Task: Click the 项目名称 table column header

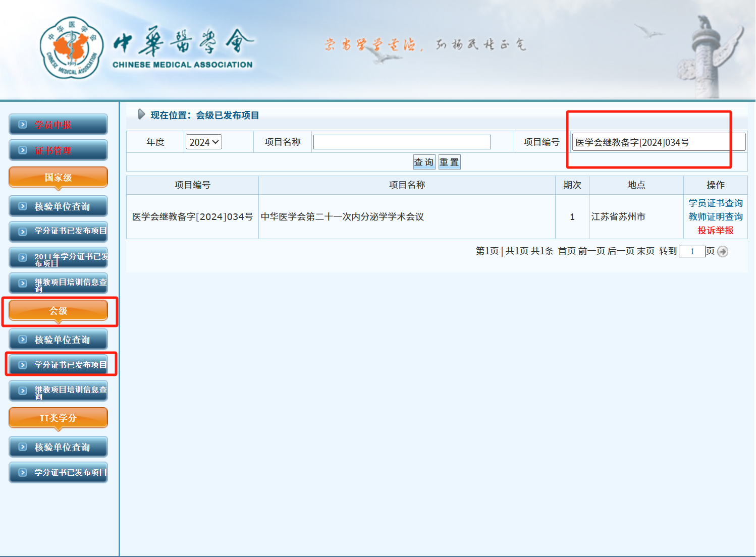Action: coord(407,185)
